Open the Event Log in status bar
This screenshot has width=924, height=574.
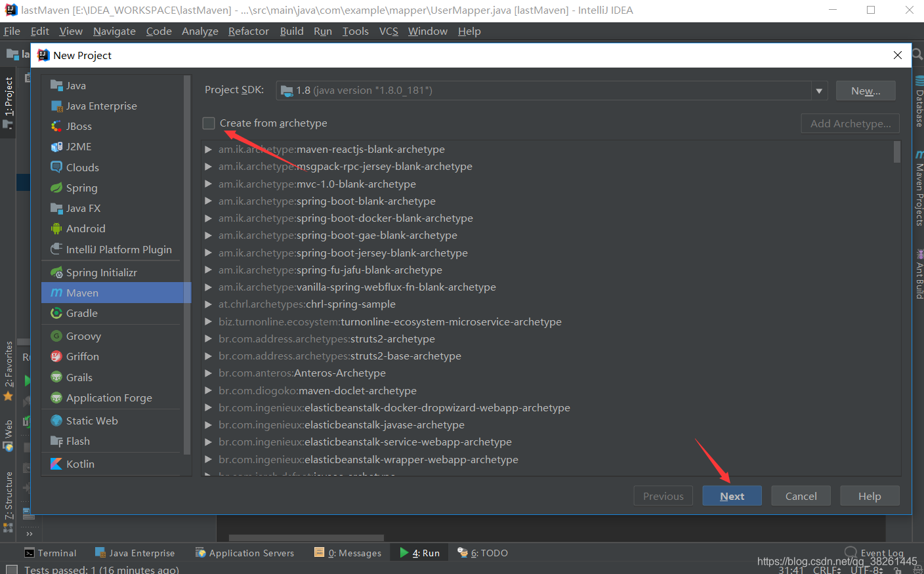(874, 552)
